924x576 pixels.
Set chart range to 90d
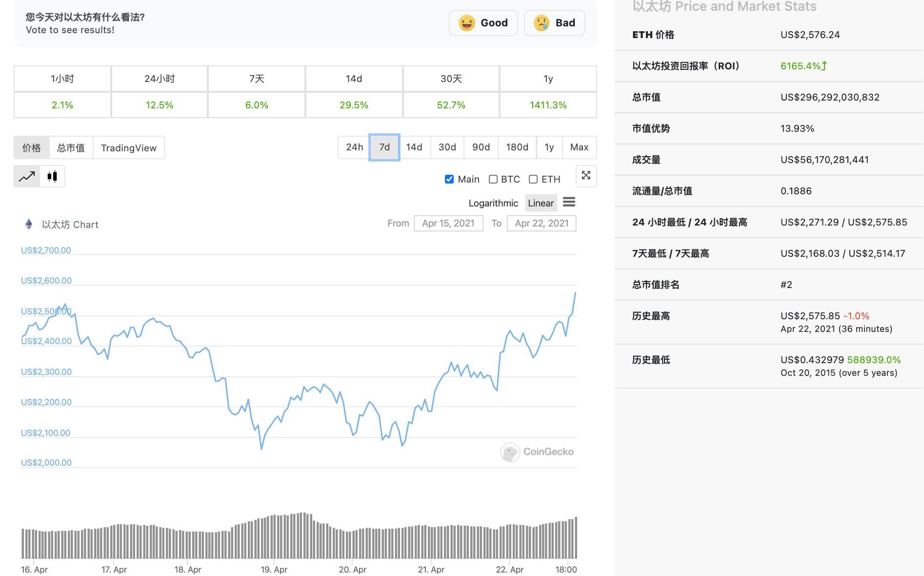(481, 147)
